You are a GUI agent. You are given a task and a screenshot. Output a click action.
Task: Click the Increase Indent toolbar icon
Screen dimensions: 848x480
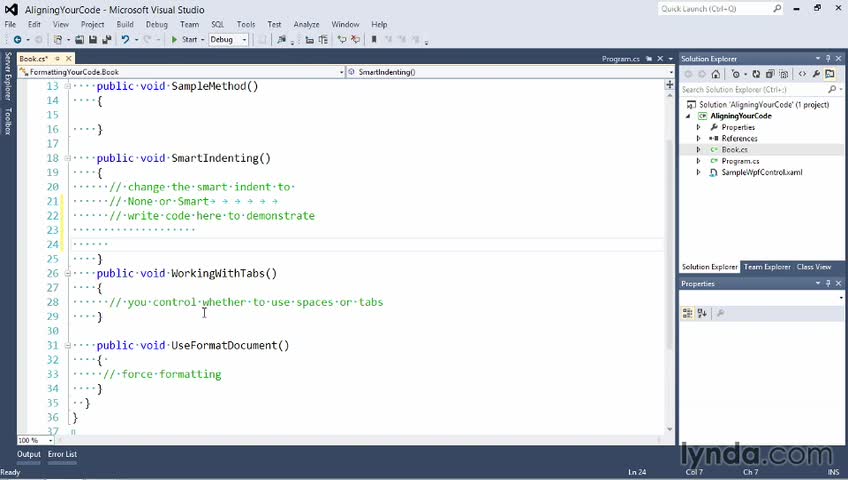coord(323,39)
